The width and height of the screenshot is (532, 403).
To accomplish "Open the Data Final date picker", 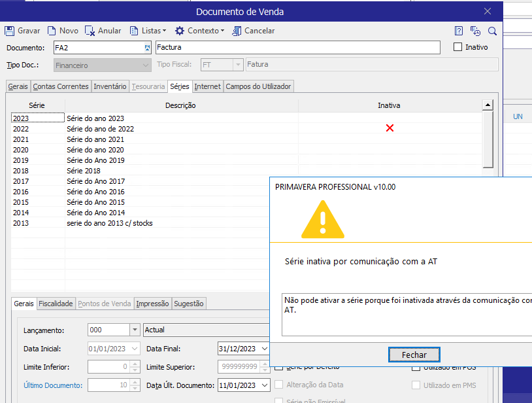I will (x=263, y=349).
